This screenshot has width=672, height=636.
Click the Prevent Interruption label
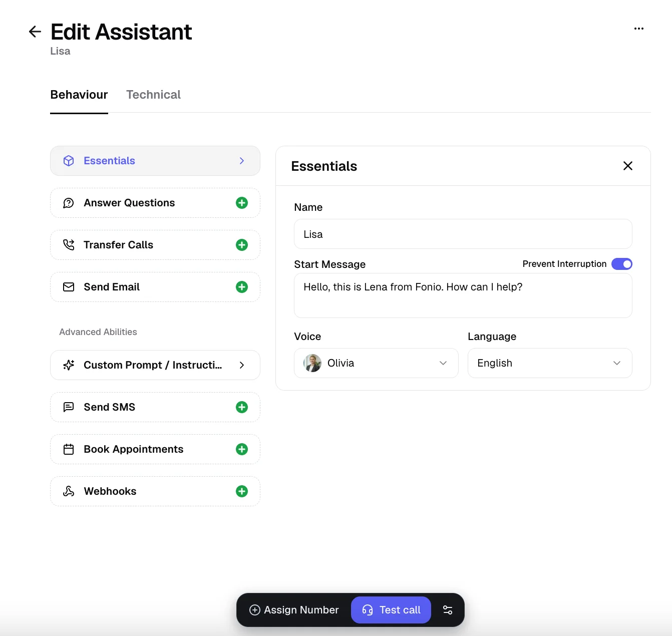point(564,264)
